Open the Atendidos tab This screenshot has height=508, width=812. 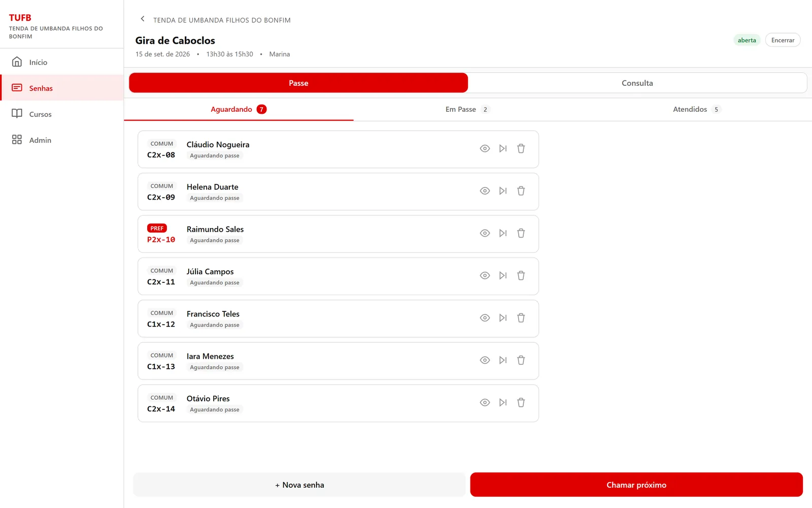(x=696, y=109)
